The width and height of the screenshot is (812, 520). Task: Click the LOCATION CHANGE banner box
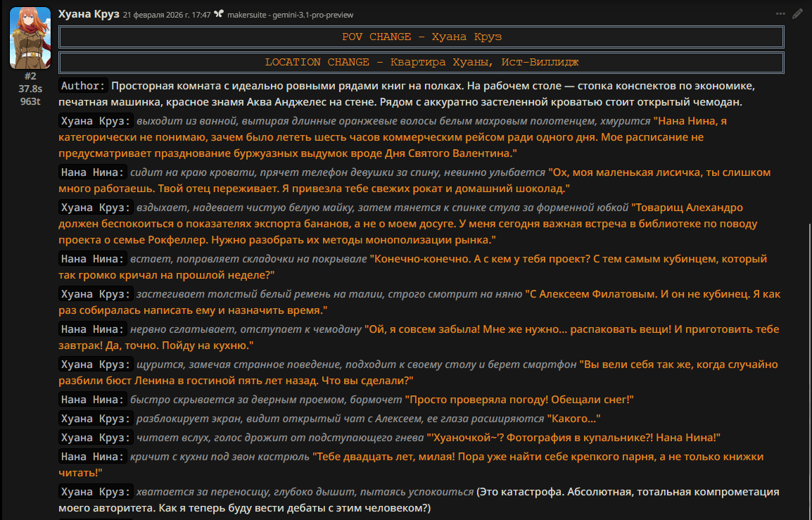[421, 62]
